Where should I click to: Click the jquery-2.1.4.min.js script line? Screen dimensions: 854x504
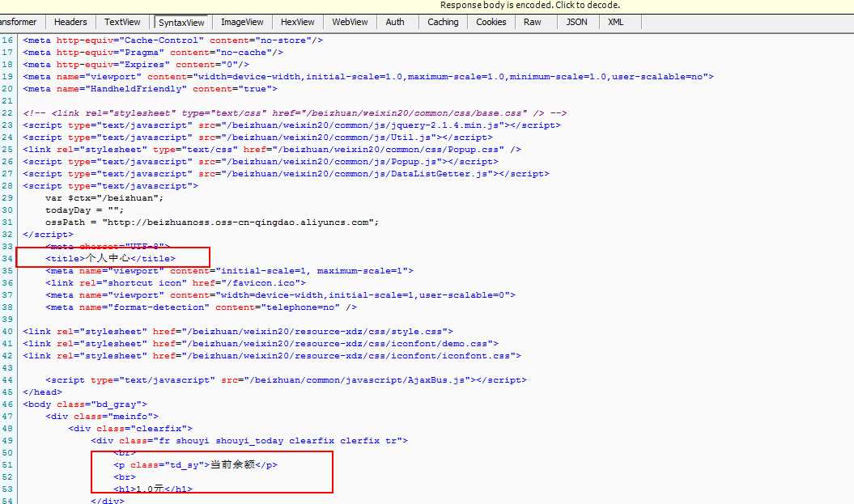coord(292,125)
